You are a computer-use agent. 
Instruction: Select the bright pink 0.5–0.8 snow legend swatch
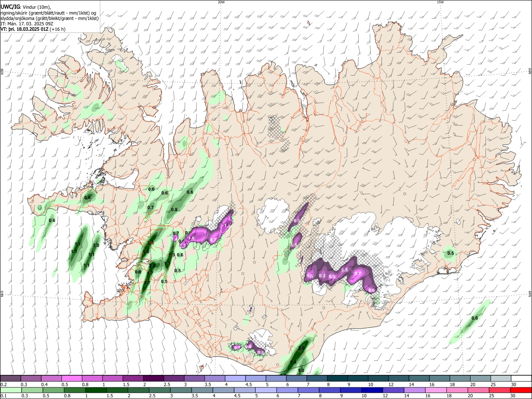click(72, 379)
